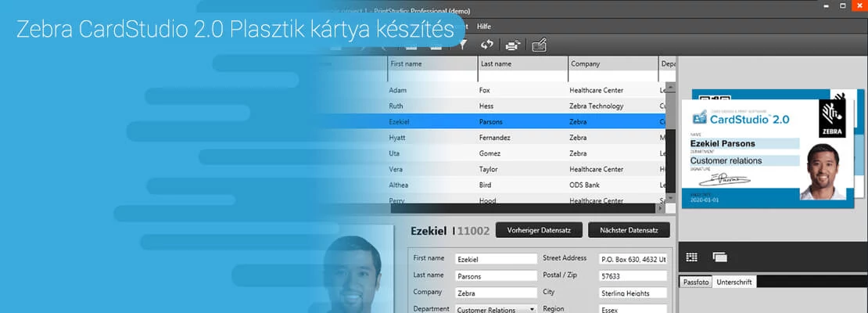
Task: Sort by the Company column header
Action: pos(613,63)
